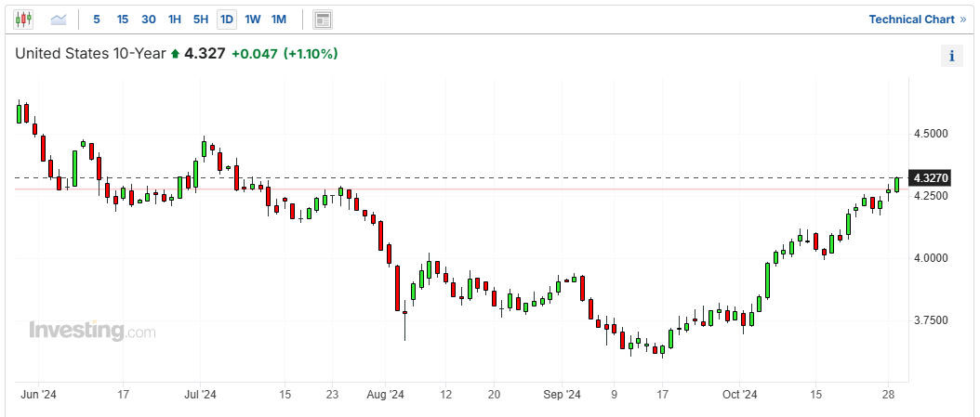Click the 4.0000 price axis label

930,258
